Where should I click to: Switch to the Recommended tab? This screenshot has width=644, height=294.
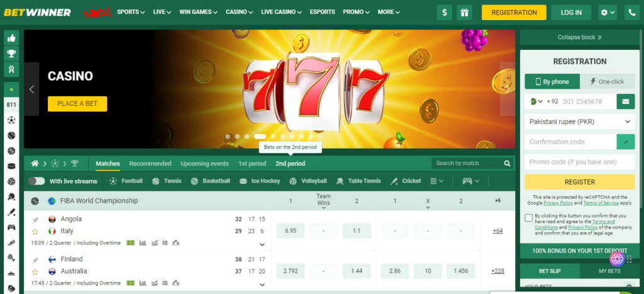pos(150,163)
